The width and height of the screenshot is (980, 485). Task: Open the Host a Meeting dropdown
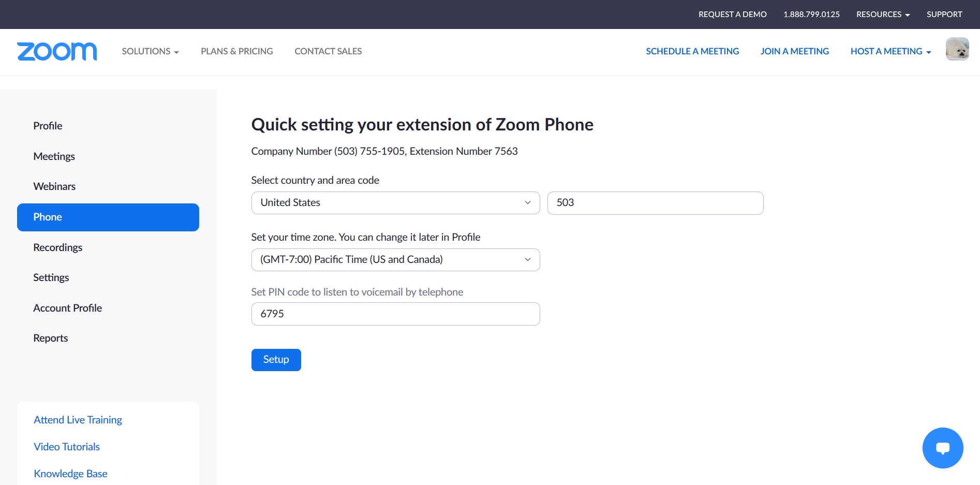[890, 51]
